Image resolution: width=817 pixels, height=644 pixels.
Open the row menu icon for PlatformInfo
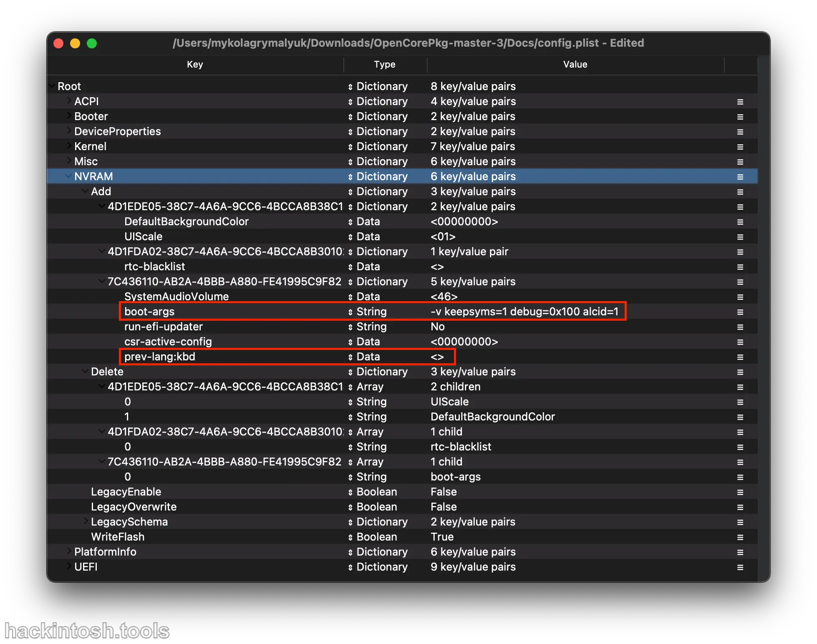740,552
